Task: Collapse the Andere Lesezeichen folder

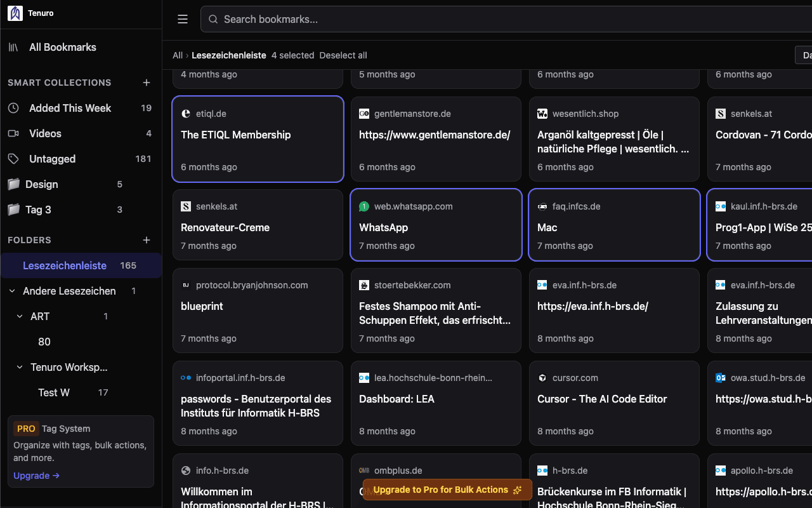Action: pos(12,291)
